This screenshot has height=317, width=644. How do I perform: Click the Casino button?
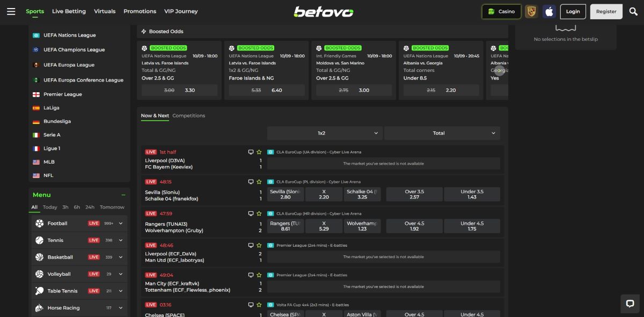pyautogui.click(x=502, y=11)
